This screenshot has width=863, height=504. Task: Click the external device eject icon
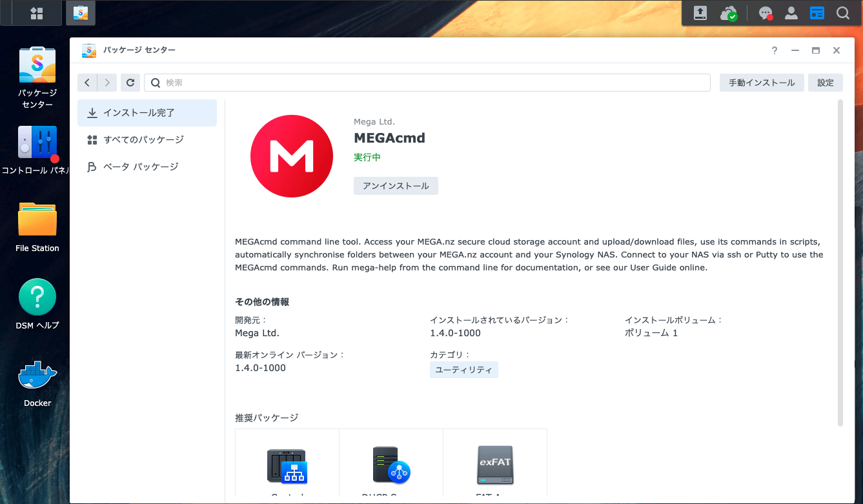700,12
